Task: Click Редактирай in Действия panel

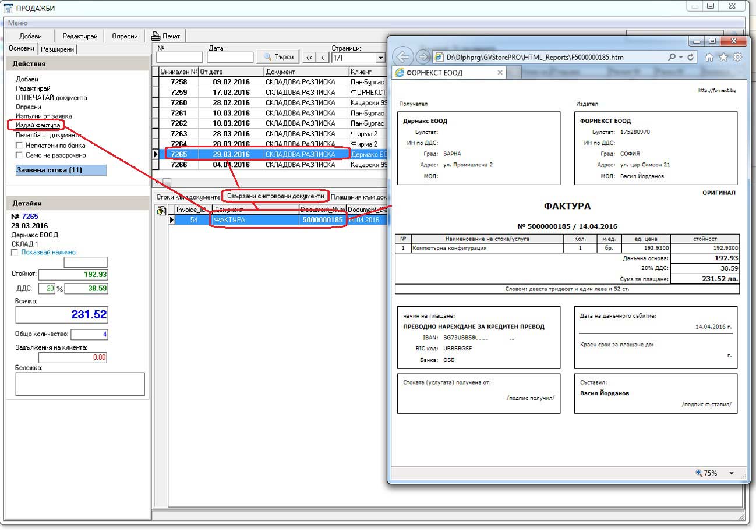Action: (x=33, y=88)
